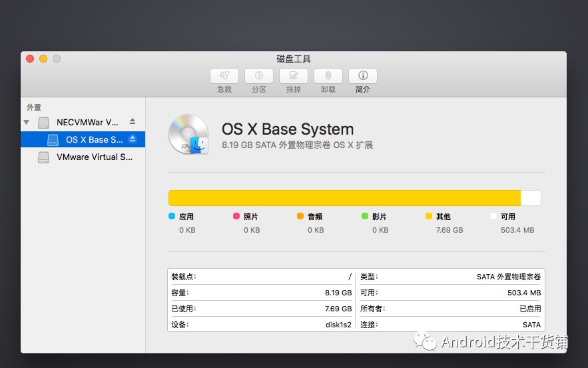
Task: Open the 分区 Partition tool
Action: point(259,76)
